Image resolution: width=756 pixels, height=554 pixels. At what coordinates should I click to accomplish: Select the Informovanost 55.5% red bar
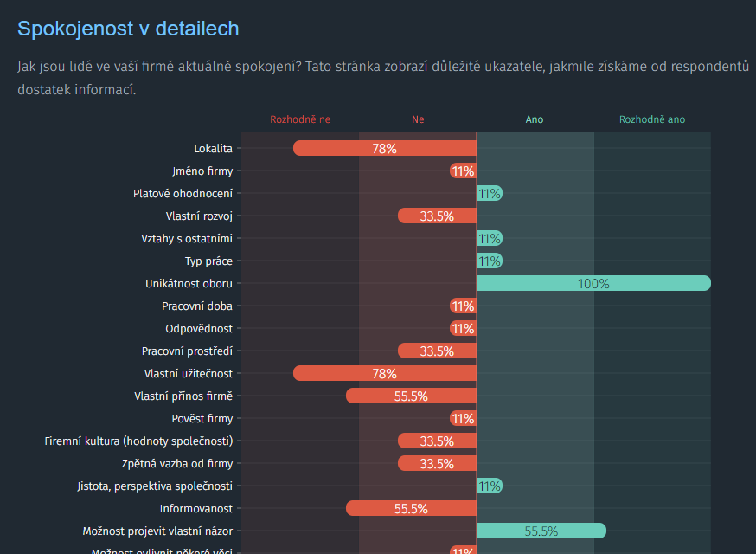pos(411,508)
